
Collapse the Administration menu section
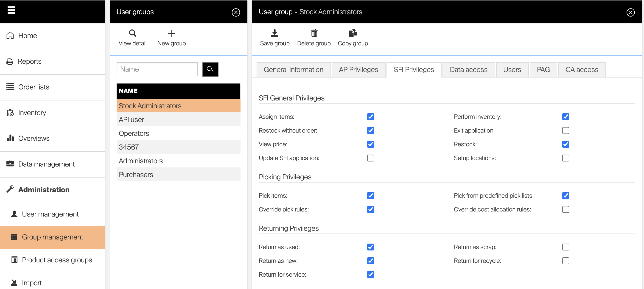(44, 190)
